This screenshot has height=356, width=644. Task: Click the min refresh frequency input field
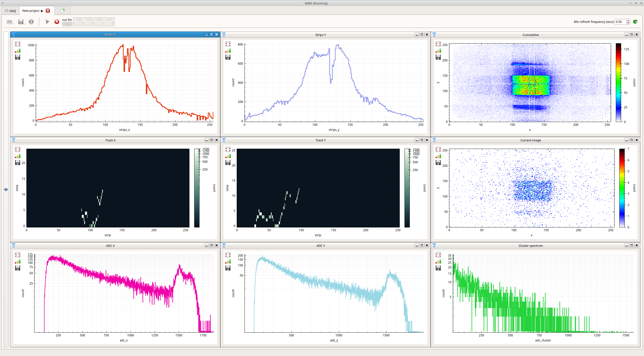[x=620, y=22]
